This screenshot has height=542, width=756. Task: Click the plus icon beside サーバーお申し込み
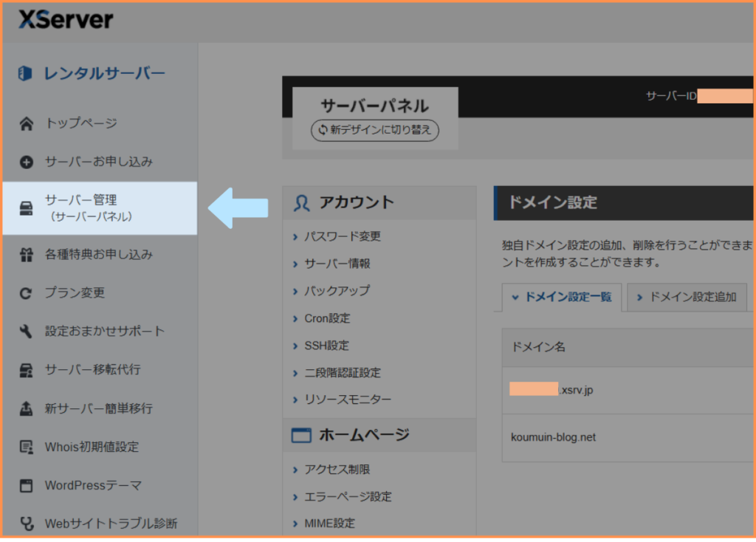(27, 162)
